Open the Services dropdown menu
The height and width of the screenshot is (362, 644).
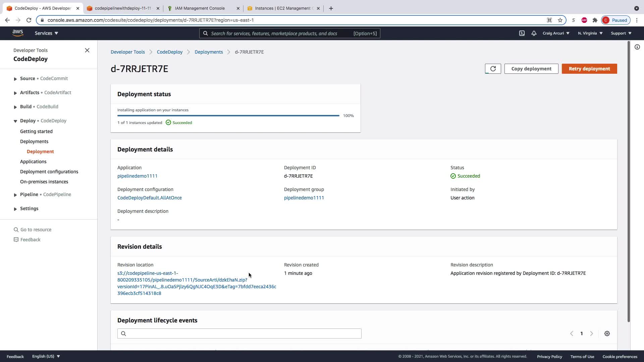(x=46, y=33)
